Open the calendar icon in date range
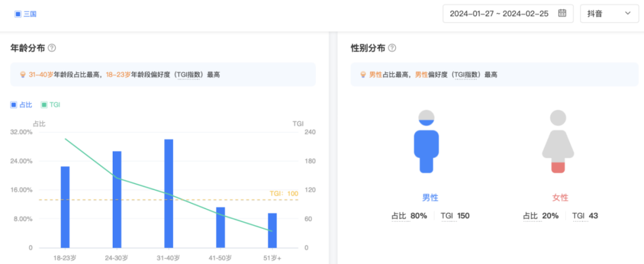The width and height of the screenshot is (644, 264). point(562,13)
